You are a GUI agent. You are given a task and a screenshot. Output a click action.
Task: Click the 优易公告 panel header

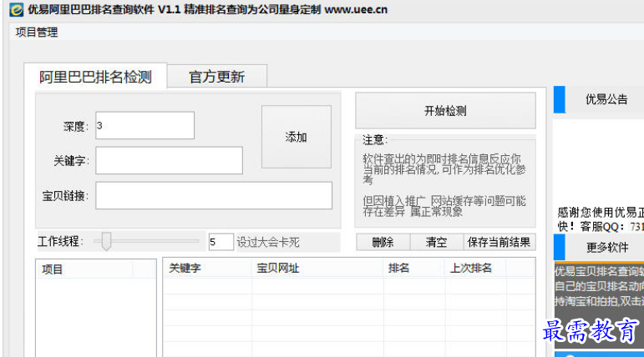pos(599,99)
